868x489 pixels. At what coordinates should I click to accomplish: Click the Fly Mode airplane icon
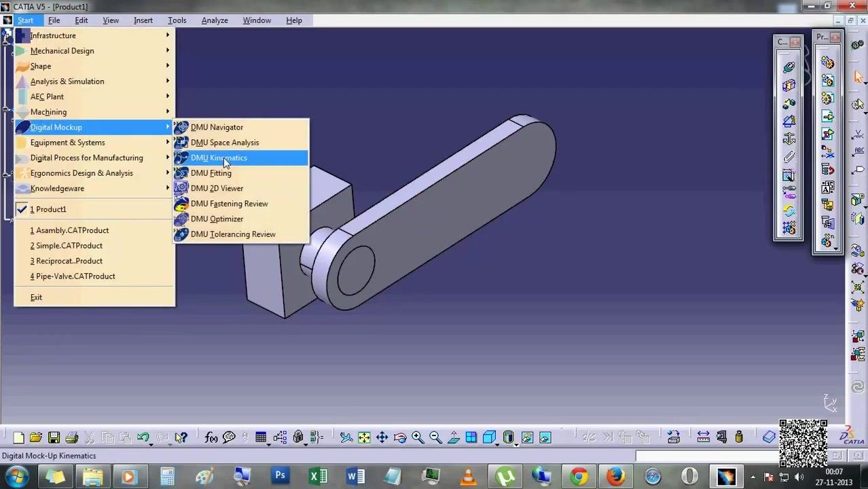pos(346,437)
